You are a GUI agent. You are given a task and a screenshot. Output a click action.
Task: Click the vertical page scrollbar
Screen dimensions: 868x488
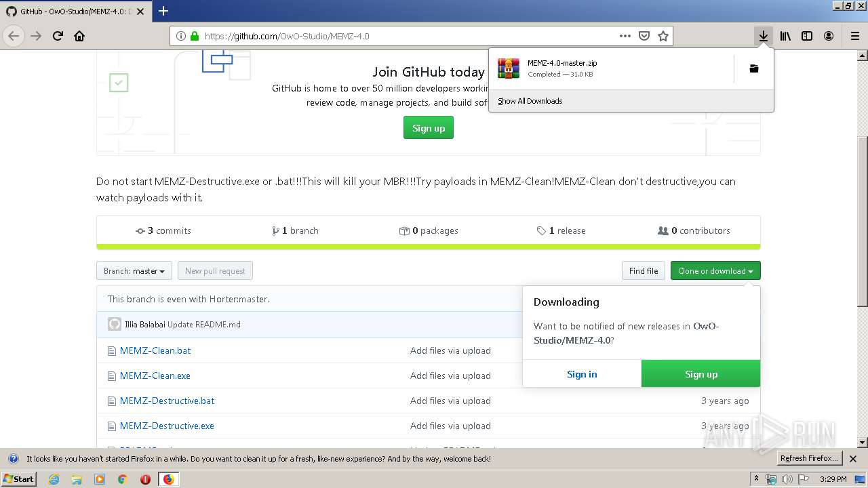pos(863,220)
